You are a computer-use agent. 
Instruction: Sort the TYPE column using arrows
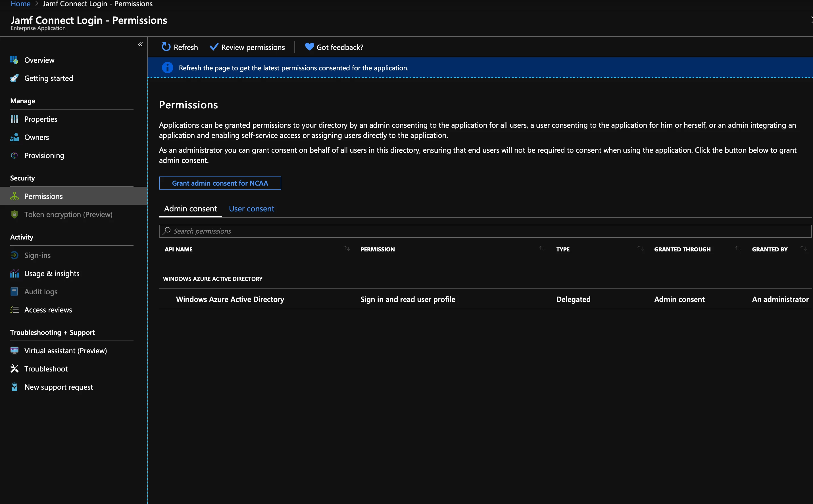[640, 249]
